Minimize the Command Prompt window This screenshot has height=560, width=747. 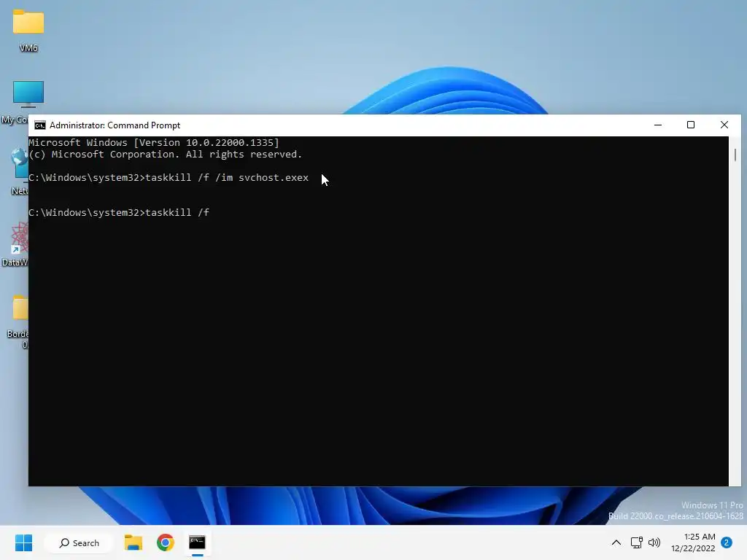pyautogui.click(x=658, y=125)
